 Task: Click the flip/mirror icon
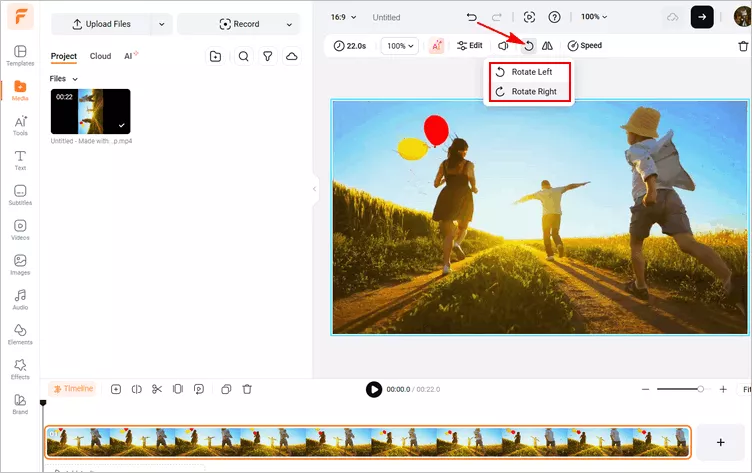pyautogui.click(x=547, y=46)
